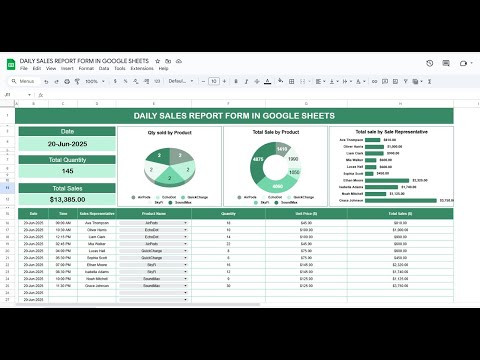The width and height of the screenshot is (480, 360).
Task: Undo the last action
Action: [x=46, y=81]
